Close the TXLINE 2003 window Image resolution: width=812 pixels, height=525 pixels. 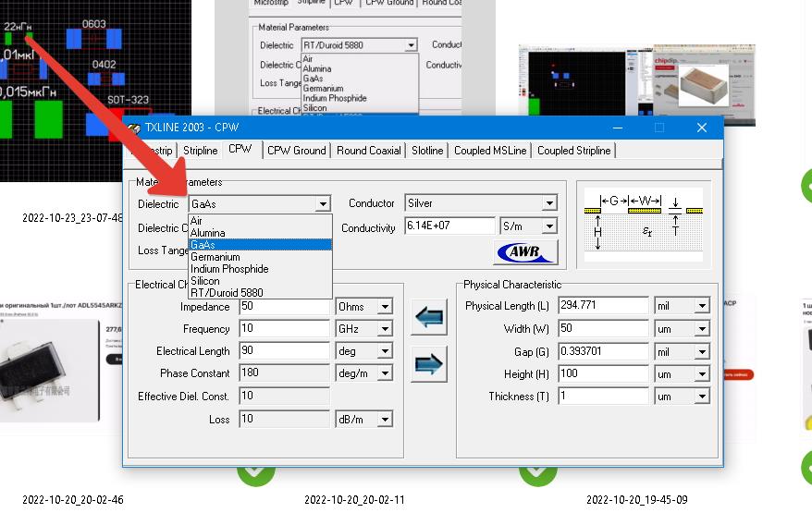(x=702, y=128)
